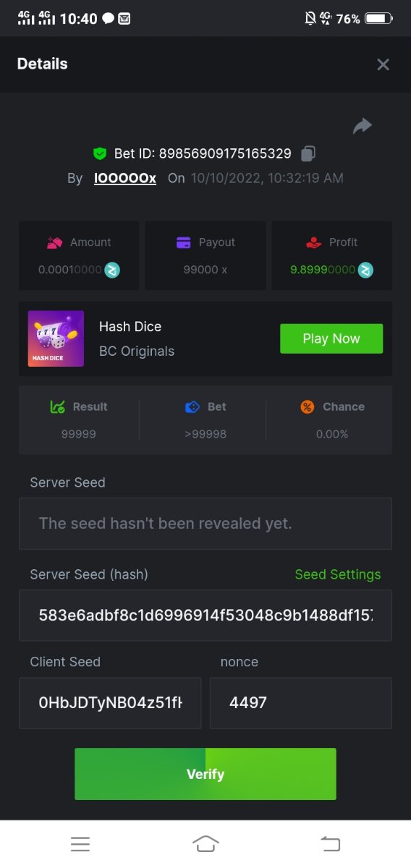Tap the Android back navigation button
The width and height of the screenshot is (411, 868).
pyautogui.click(x=330, y=843)
